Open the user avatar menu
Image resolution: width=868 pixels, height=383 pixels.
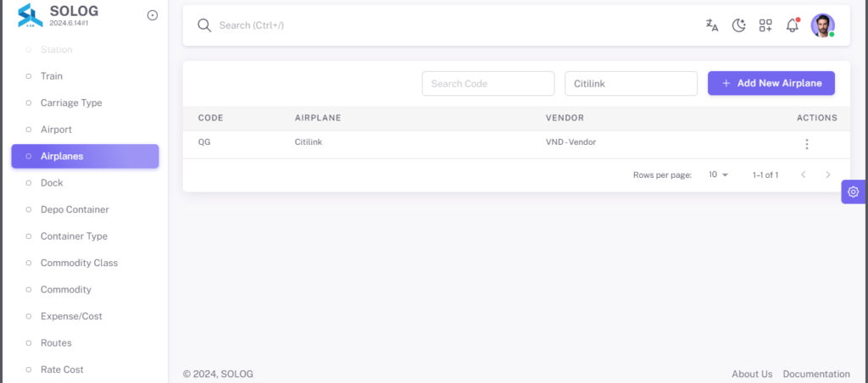tap(822, 25)
